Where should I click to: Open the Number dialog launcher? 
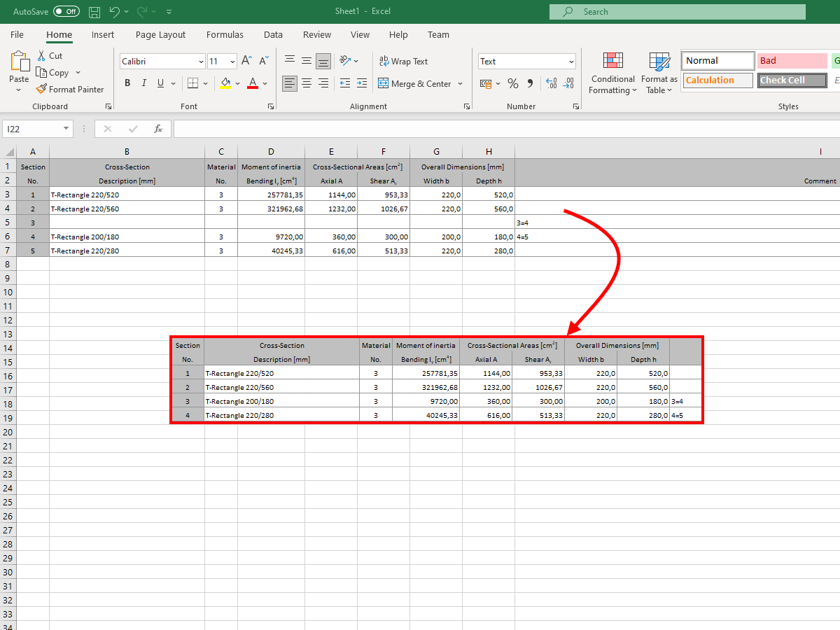click(576, 106)
